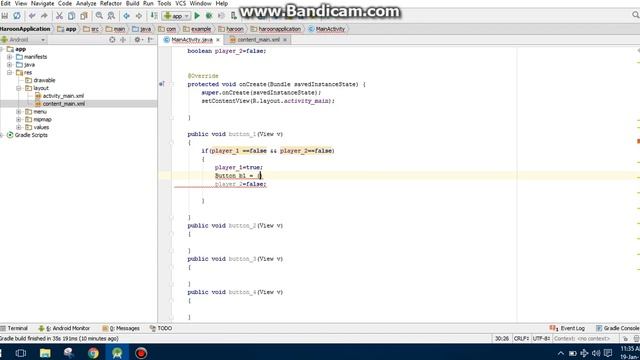Open the VCS menu

point(180,3)
